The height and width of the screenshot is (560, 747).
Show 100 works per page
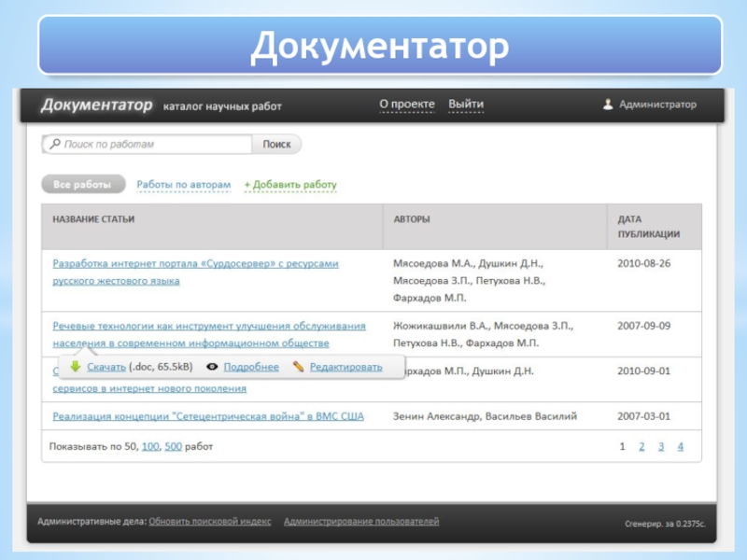point(149,447)
